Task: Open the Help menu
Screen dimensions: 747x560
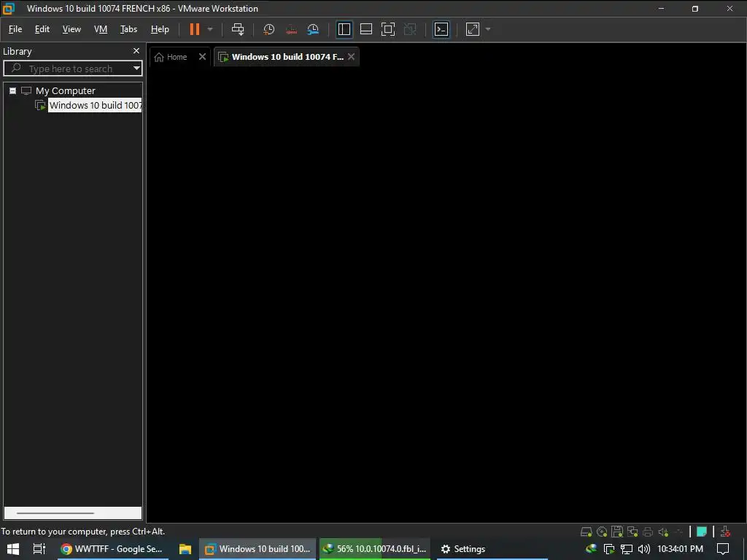Action: (x=160, y=29)
